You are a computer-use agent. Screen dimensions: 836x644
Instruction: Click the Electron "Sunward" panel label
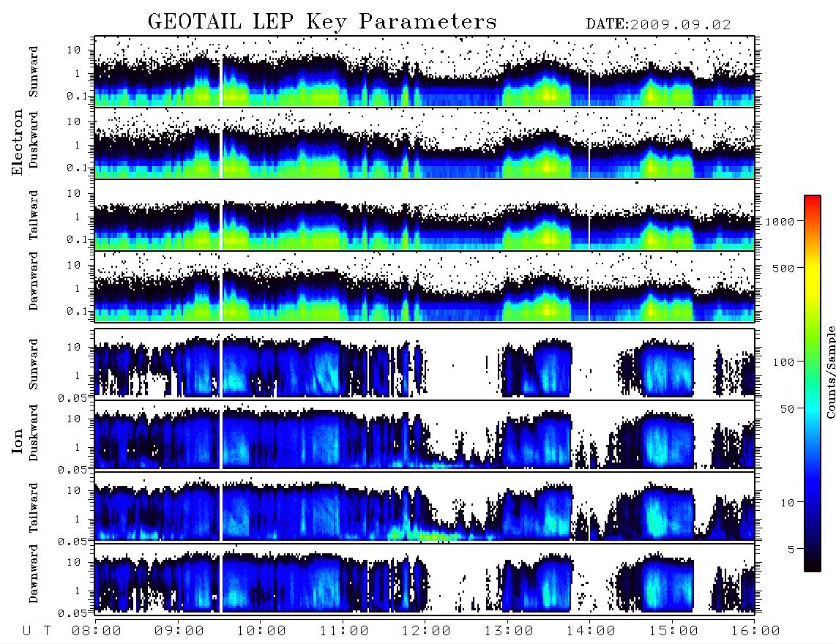click(34, 72)
